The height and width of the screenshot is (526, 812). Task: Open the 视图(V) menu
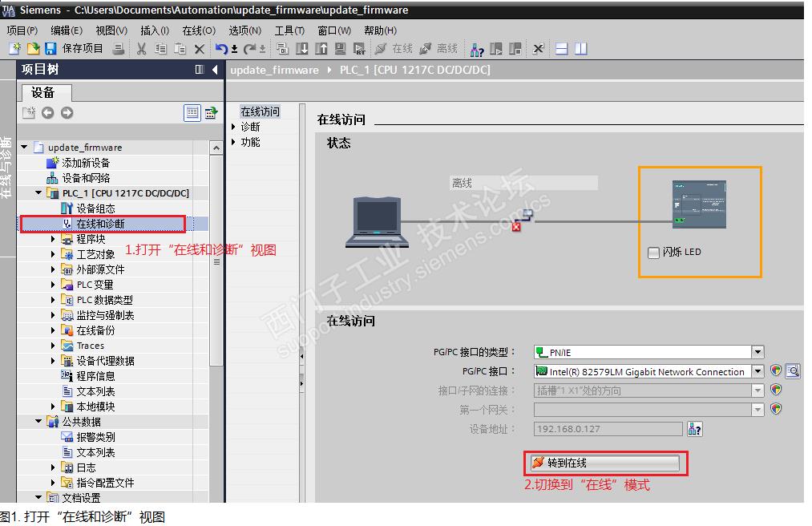pyautogui.click(x=111, y=30)
